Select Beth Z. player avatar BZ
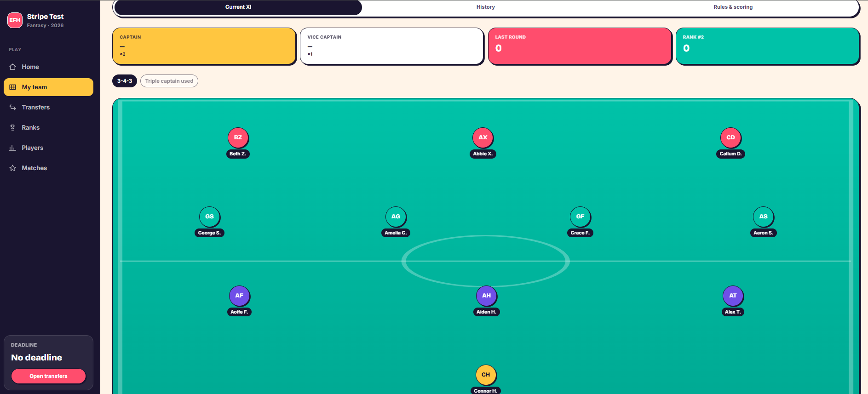The image size is (868, 394). click(x=238, y=137)
